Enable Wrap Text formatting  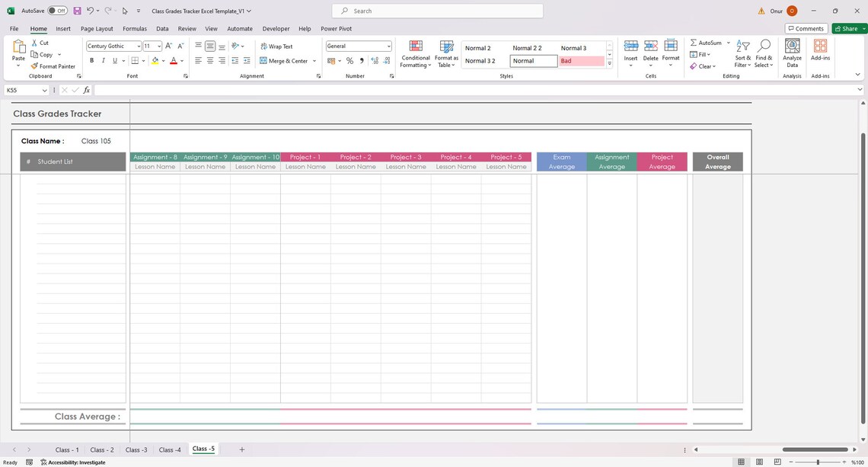(x=277, y=46)
